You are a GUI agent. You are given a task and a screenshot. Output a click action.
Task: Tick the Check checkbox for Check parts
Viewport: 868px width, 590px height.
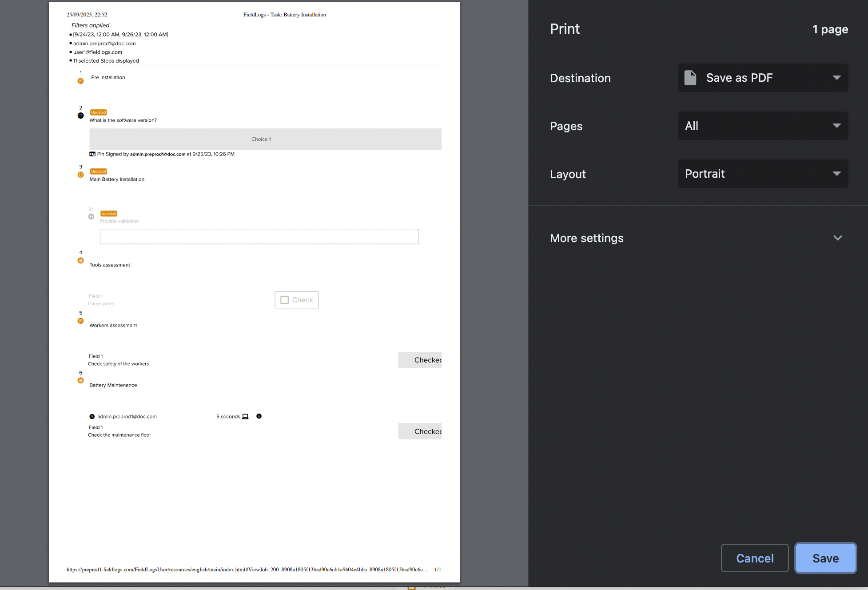[x=285, y=300]
